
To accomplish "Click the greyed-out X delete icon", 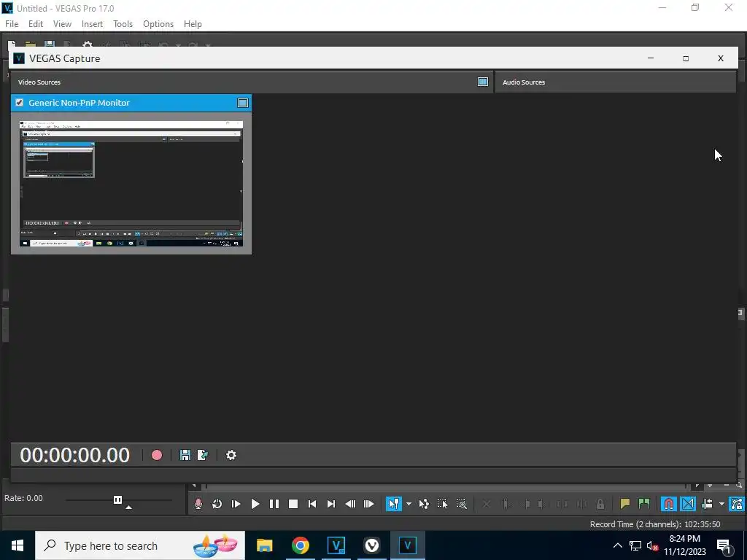I will 486,504.
